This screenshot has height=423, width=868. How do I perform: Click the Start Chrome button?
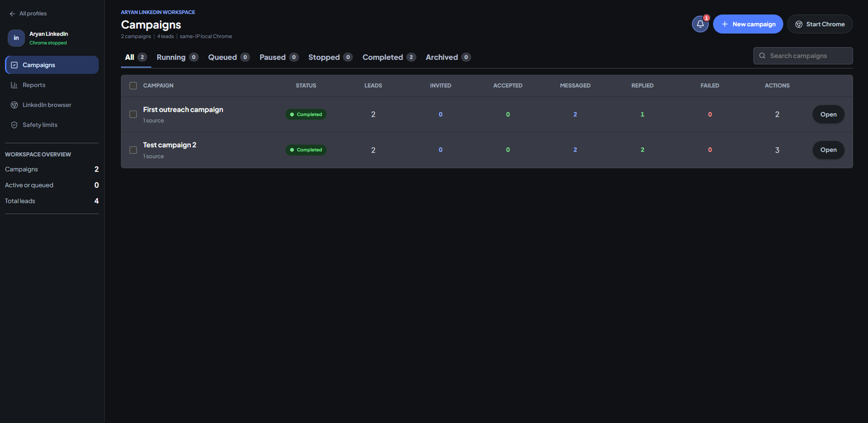[x=820, y=24]
